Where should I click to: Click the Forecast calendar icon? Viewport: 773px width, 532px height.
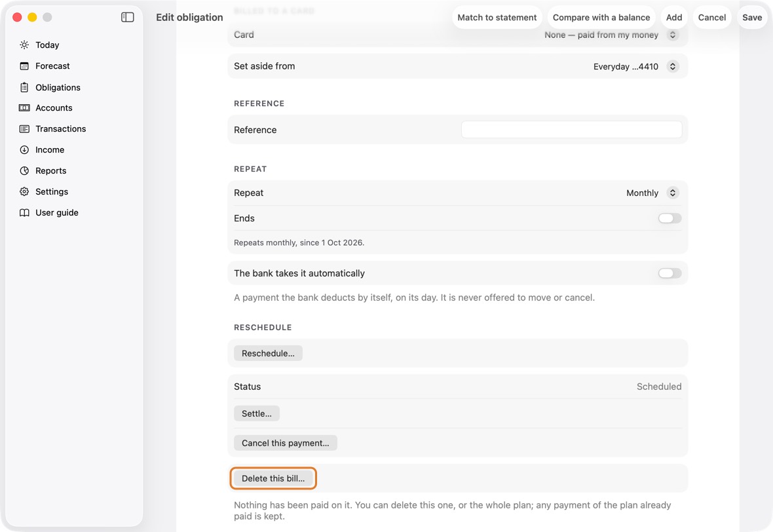[x=24, y=66]
